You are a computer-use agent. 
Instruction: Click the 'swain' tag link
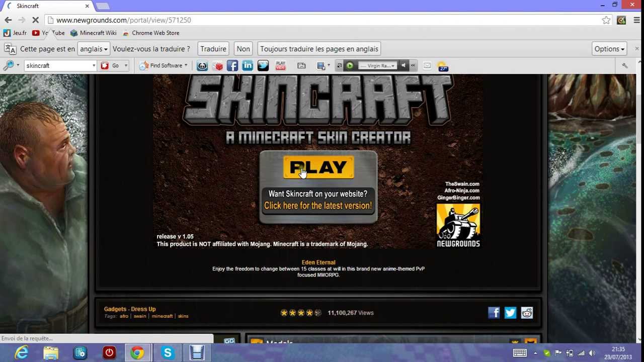140,316
